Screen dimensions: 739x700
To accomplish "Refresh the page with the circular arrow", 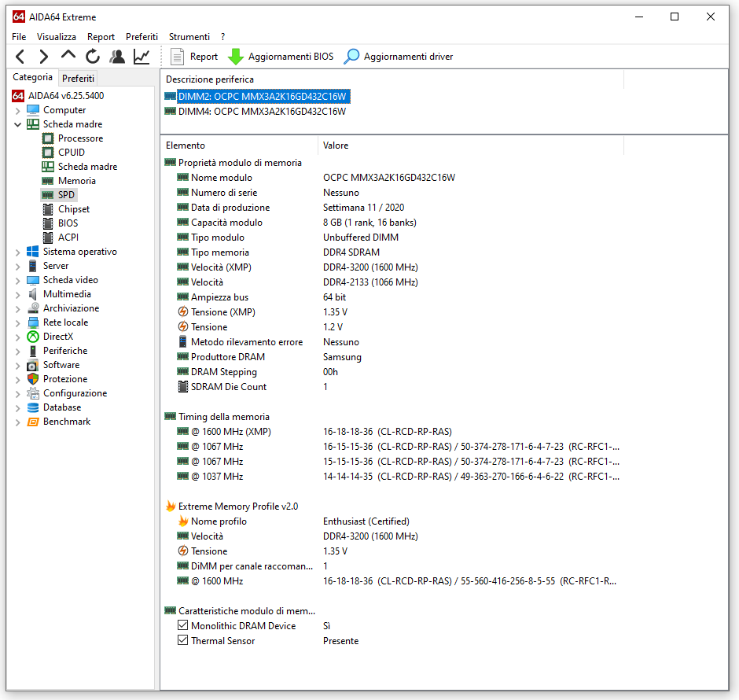I will (93, 57).
